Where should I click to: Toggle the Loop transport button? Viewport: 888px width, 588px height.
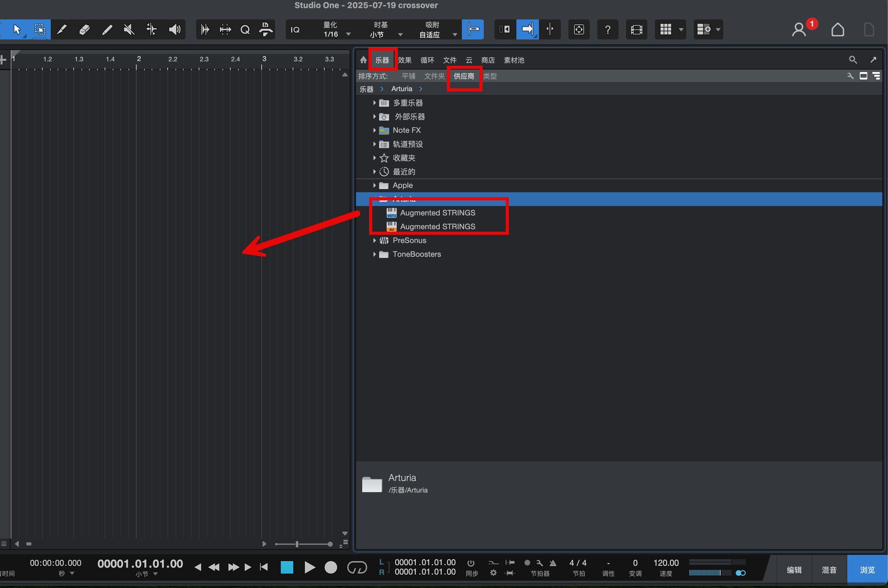pos(357,567)
